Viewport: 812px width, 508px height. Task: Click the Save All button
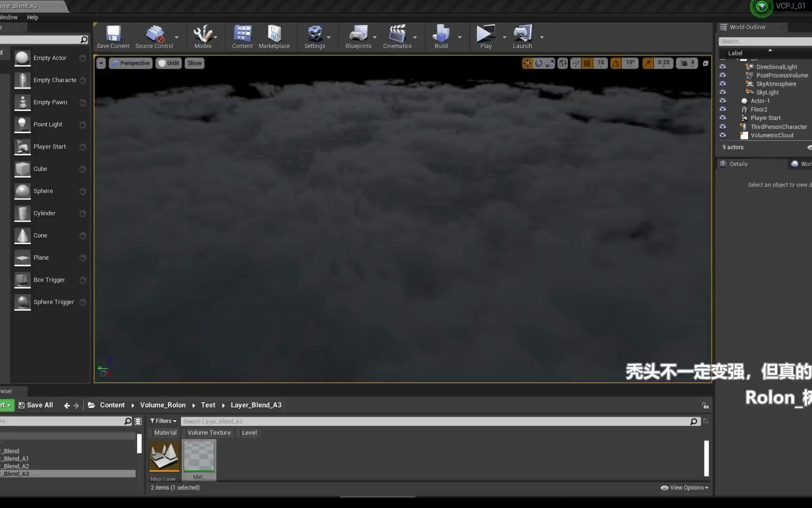coord(36,405)
